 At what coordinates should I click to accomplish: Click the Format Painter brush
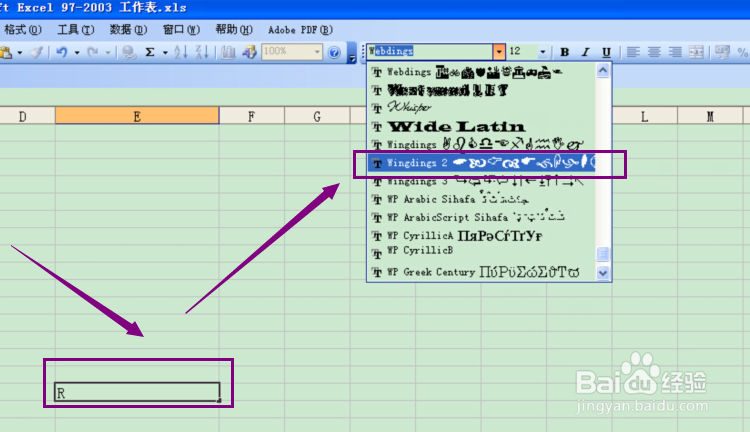[36, 52]
